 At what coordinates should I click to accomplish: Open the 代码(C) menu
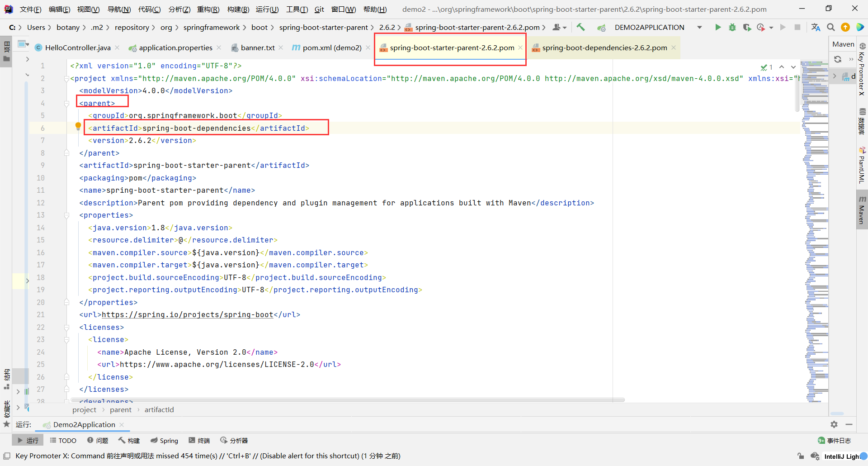pyautogui.click(x=150, y=9)
